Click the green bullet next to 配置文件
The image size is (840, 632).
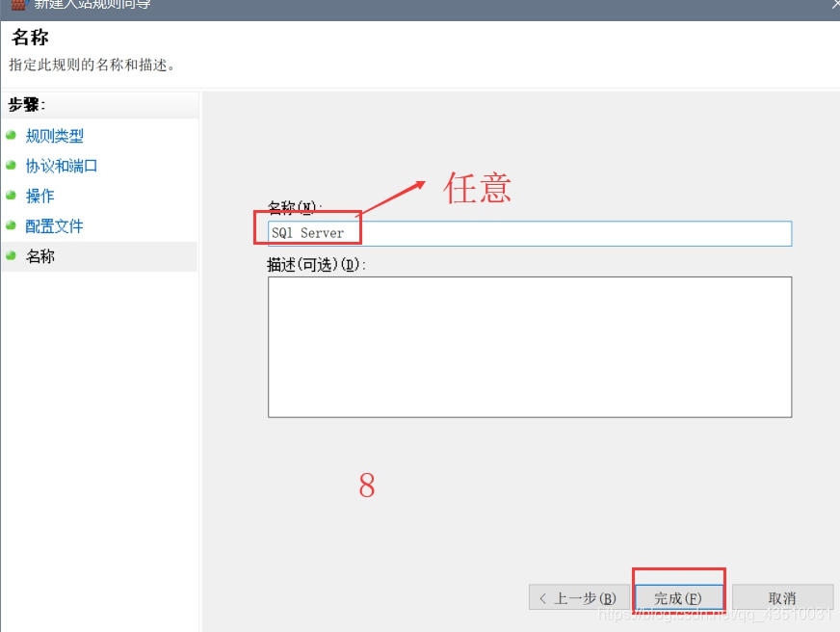click(11, 225)
